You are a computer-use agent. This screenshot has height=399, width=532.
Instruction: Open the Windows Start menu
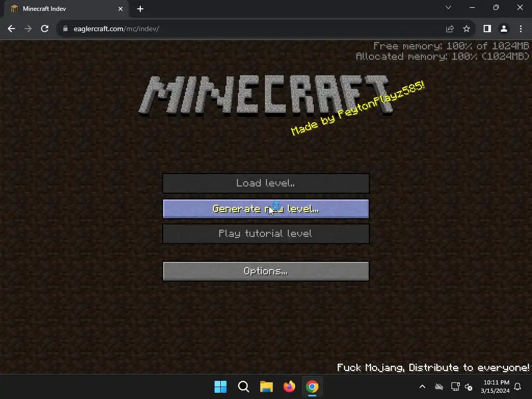(x=220, y=387)
